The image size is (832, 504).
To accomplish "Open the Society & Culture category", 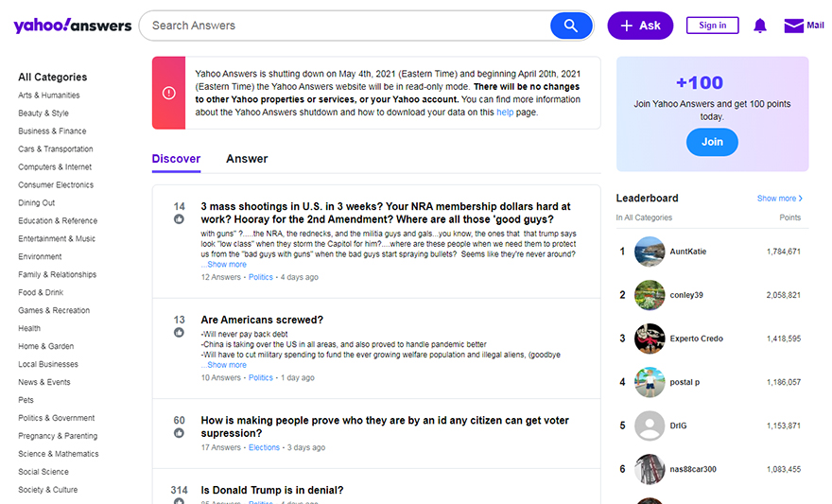I will click(x=48, y=490).
